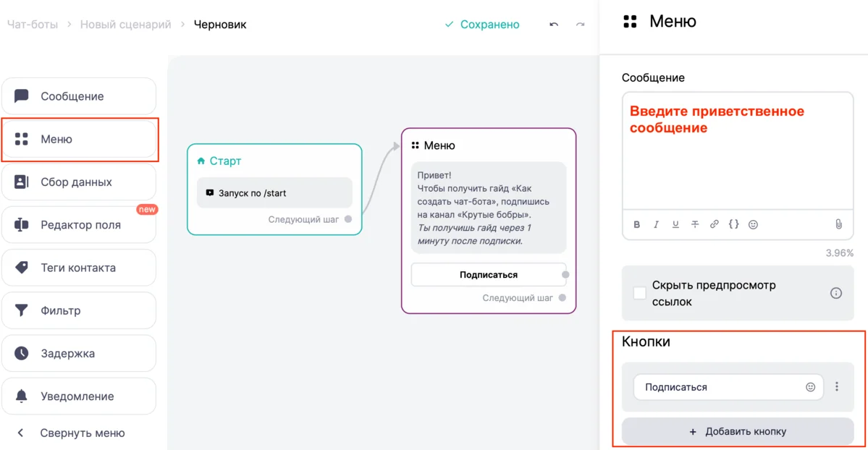The height and width of the screenshot is (450, 868).
Task: Insert a variable with curly braces icon
Action: (733, 224)
